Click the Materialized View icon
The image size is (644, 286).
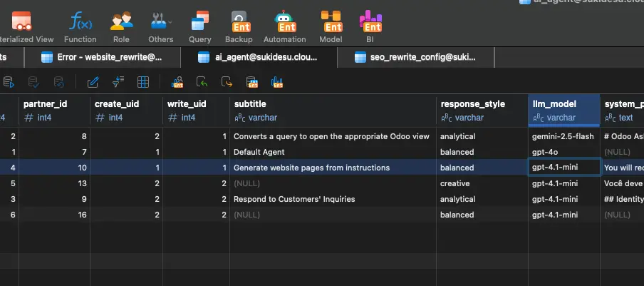(x=21, y=26)
